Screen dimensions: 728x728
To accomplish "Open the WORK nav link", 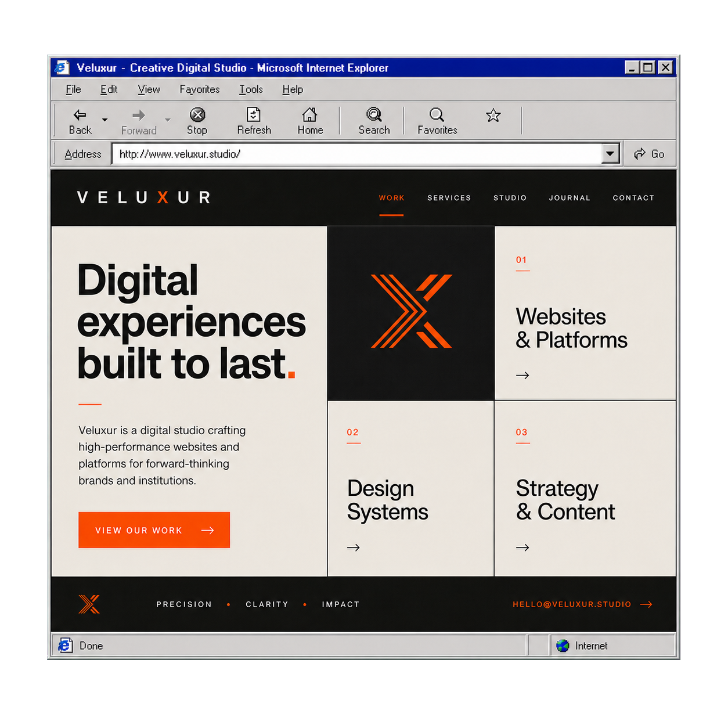I will [x=392, y=198].
